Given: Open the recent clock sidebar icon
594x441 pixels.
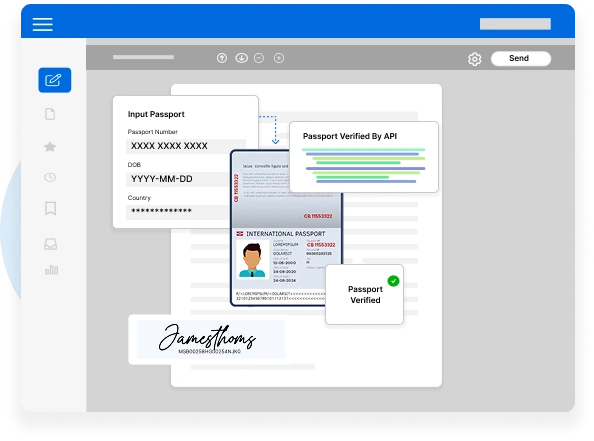Looking at the screenshot, I should [x=50, y=177].
